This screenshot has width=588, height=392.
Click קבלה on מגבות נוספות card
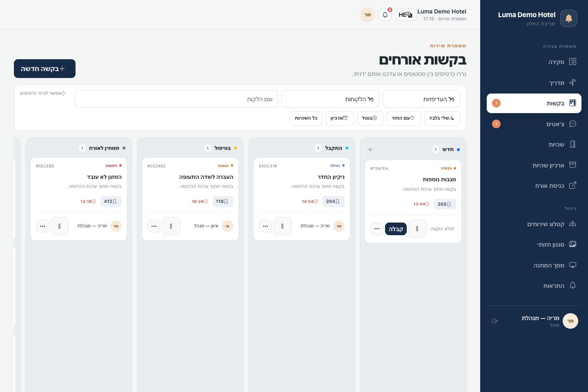point(396,229)
